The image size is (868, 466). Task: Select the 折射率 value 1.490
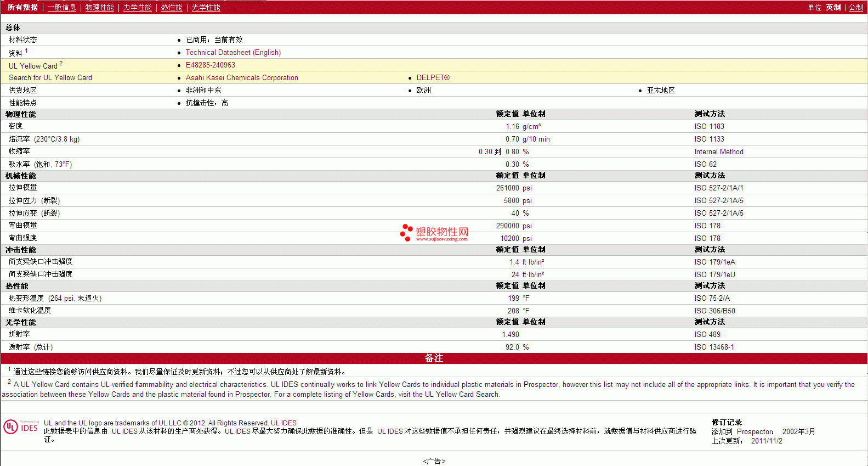(x=510, y=334)
